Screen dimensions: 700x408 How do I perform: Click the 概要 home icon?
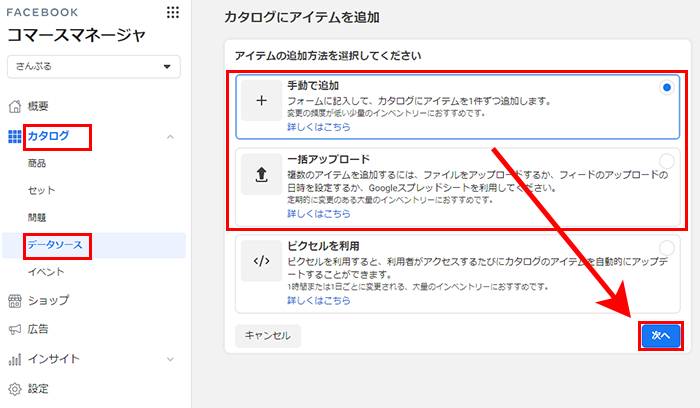(15, 106)
